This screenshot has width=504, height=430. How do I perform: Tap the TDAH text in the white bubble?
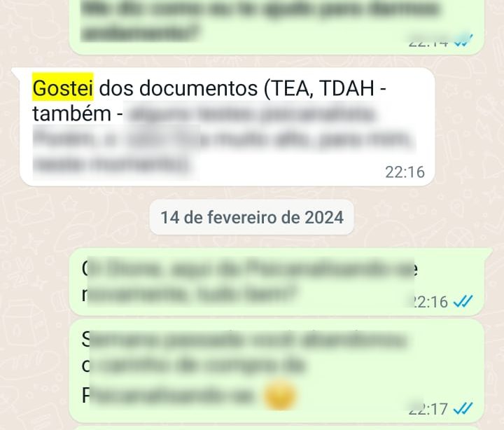pyautogui.click(x=347, y=88)
